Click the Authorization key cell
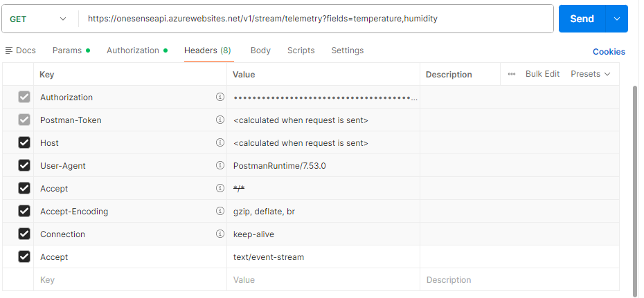The width and height of the screenshot is (644, 298). click(x=130, y=97)
